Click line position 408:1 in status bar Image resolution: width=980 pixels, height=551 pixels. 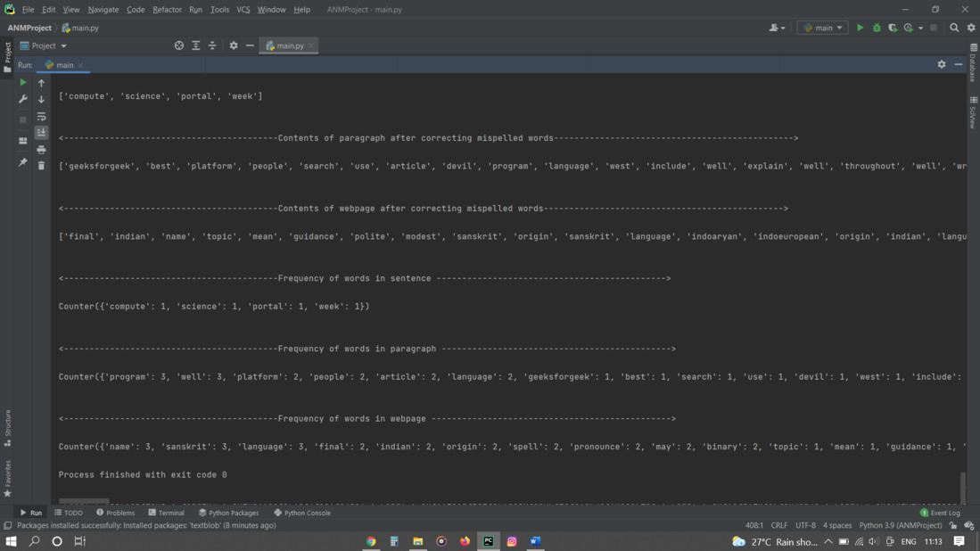point(754,525)
